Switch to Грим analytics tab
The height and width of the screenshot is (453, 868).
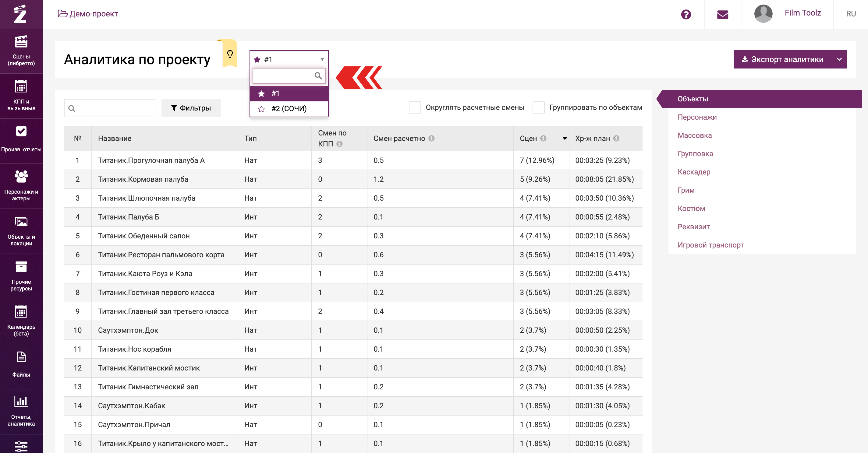(x=686, y=190)
